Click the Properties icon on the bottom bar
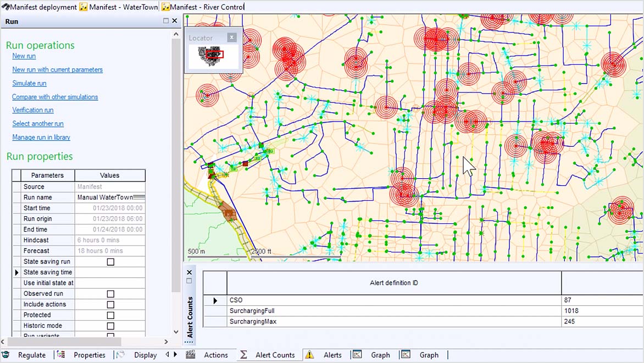This screenshot has width=644, height=363. (60, 355)
